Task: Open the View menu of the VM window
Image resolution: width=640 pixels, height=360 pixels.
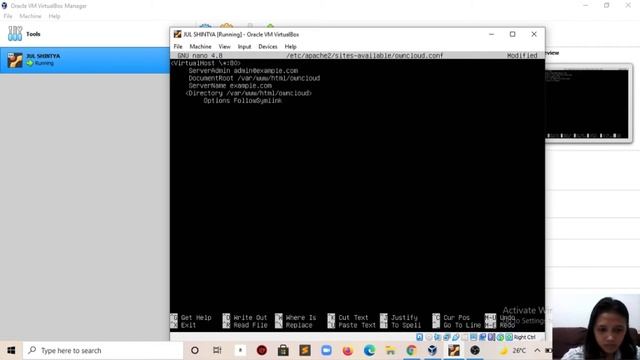Action: click(224, 47)
